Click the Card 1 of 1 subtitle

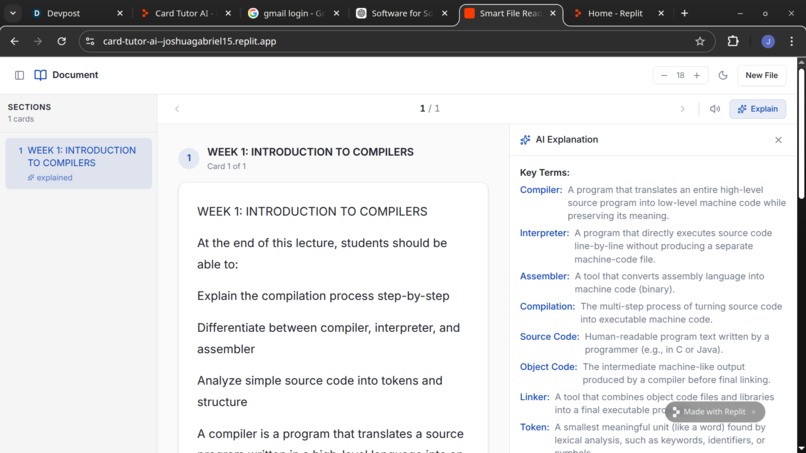tap(226, 166)
